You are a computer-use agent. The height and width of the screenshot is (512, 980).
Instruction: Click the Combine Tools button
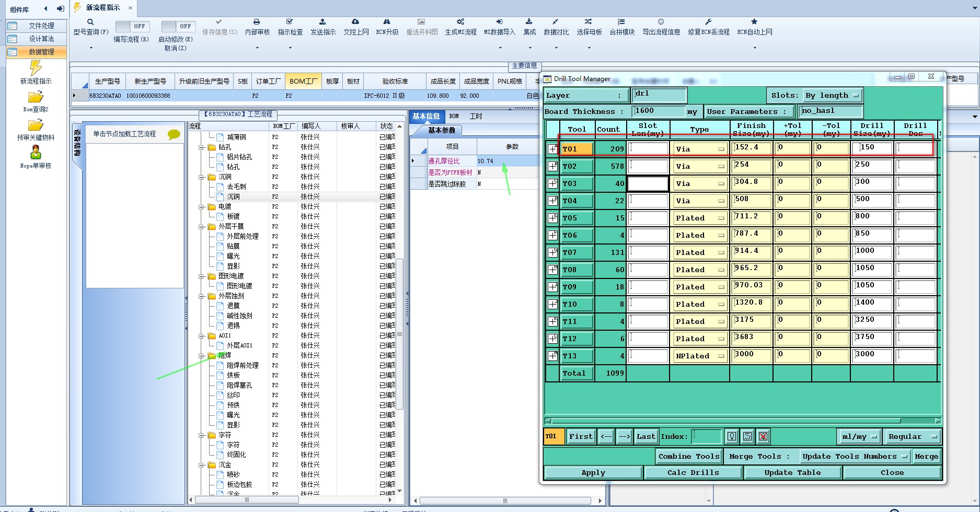click(689, 456)
